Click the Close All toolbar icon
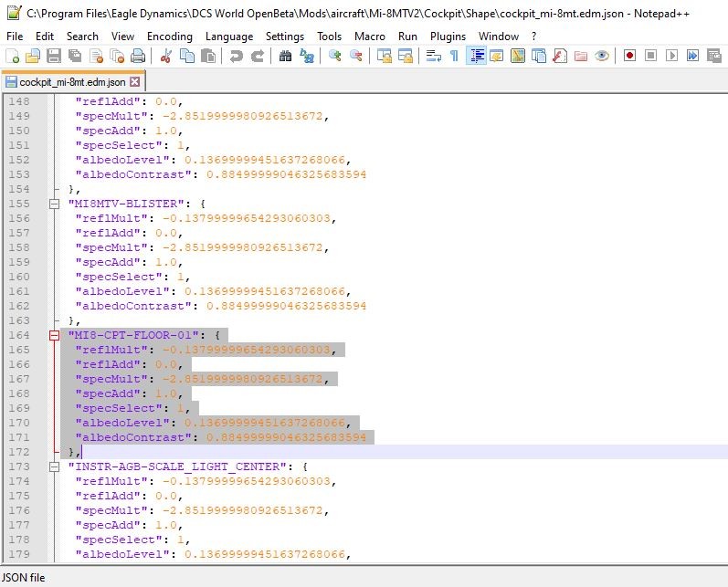Image resolution: width=728 pixels, height=587 pixels. [117, 57]
